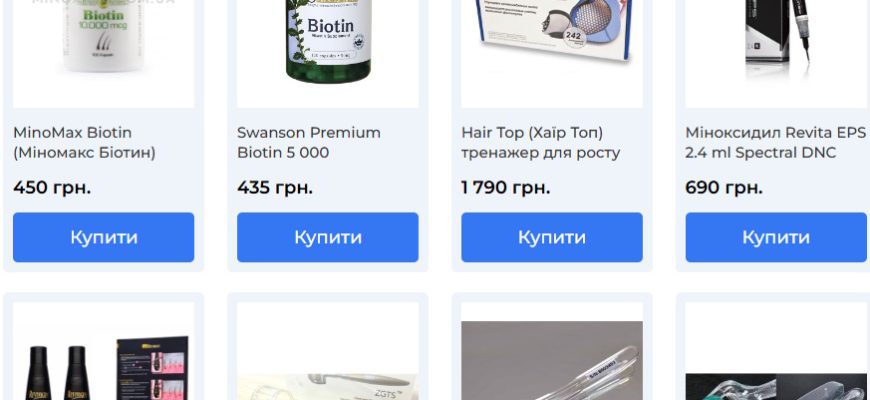
Task: Open the bottom-right clear roller product image
Action: 776,351
